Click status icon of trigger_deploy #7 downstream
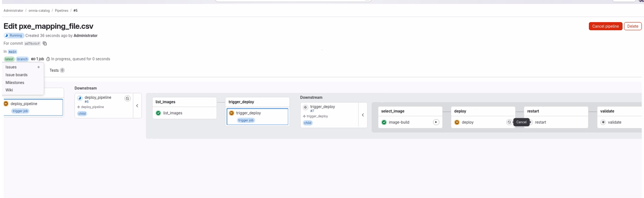The width and height of the screenshot is (644, 198). pyautogui.click(x=305, y=107)
